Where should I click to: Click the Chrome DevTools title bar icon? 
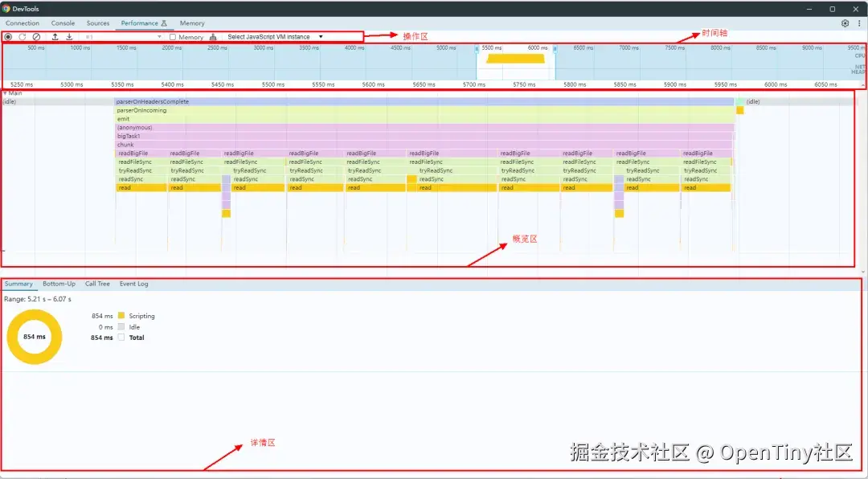tap(6, 9)
